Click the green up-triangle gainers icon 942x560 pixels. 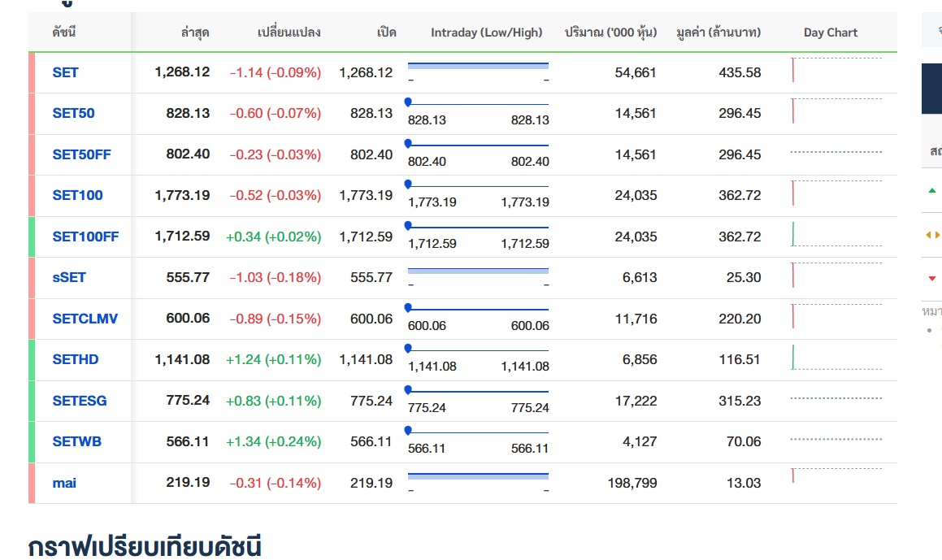[931, 190]
